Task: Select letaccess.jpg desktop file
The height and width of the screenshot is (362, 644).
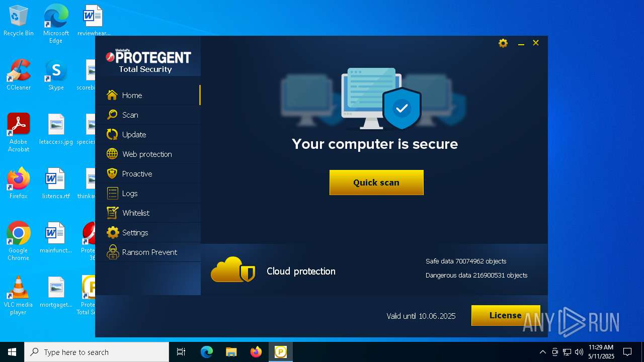Action: [56, 130]
